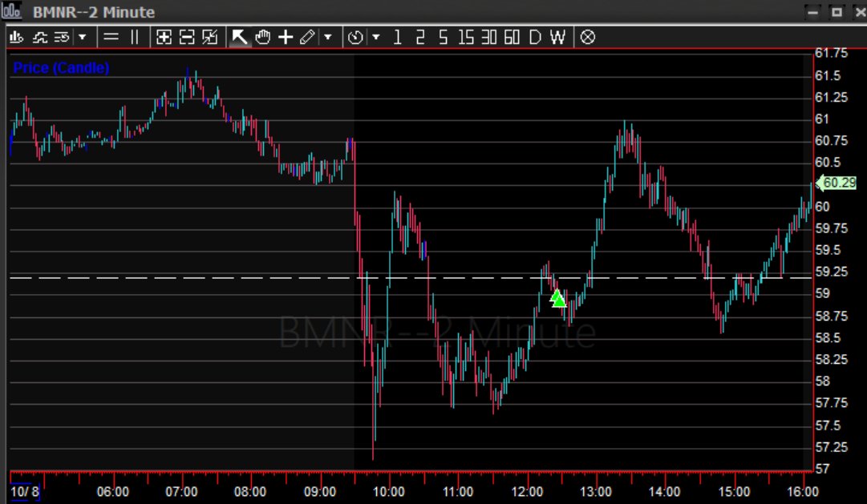Expand the dropdown arrow beside the clock icon
The image size is (867, 504).
[x=376, y=37]
